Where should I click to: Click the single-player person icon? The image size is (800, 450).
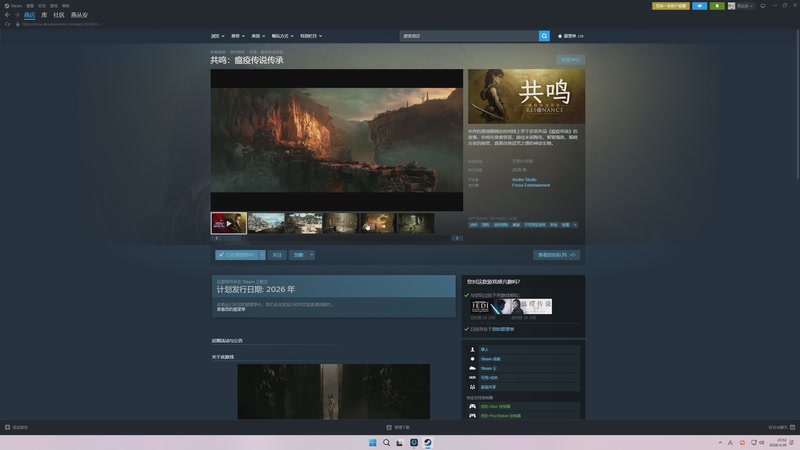(472, 349)
